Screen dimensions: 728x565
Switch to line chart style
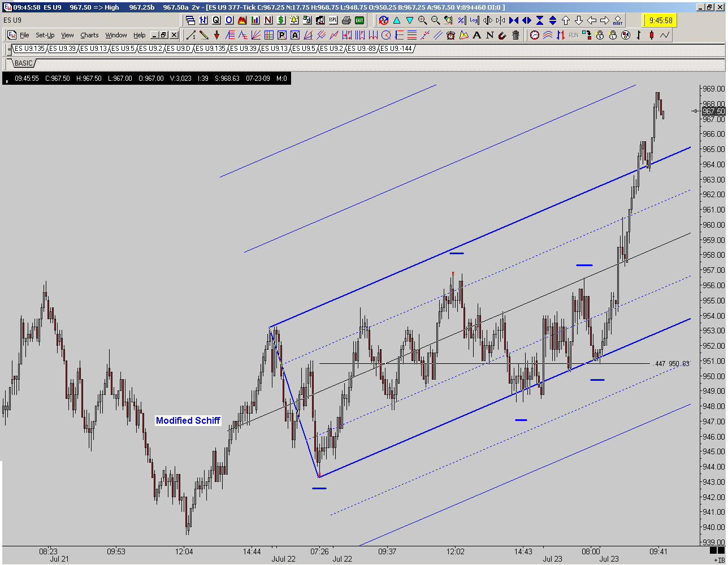(x=665, y=35)
